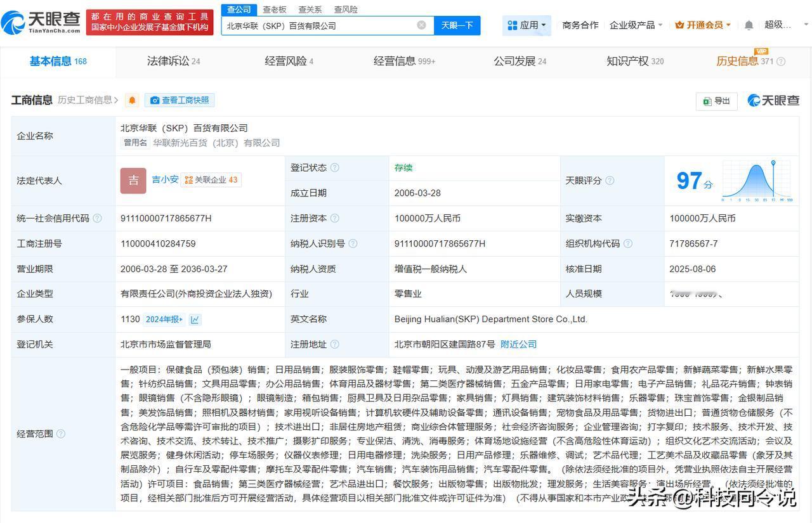
Task: Click the address 北京市朝阳区建国路87号
Action: click(x=445, y=344)
